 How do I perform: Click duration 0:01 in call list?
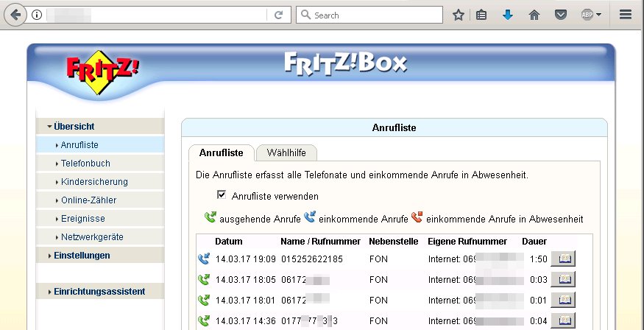point(539,301)
